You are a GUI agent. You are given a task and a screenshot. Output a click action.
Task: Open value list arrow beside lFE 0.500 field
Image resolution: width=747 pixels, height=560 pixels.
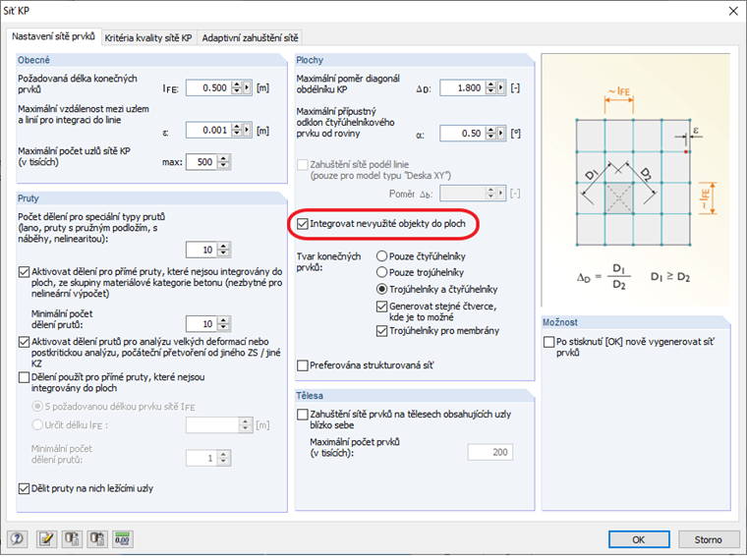[247, 87]
